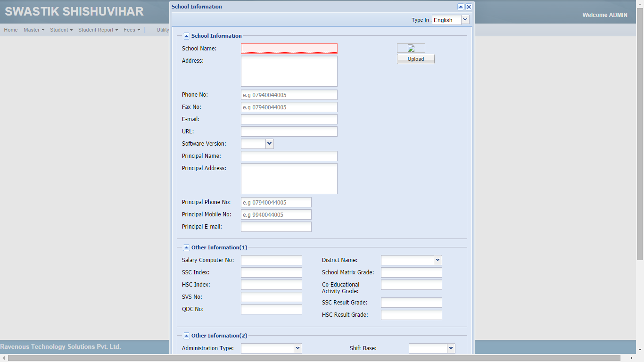This screenshot has width=644, height=362.
Task: Collapse the School Information dialog using header arrow
Action: pyautogui.click(x=461, y=7)
